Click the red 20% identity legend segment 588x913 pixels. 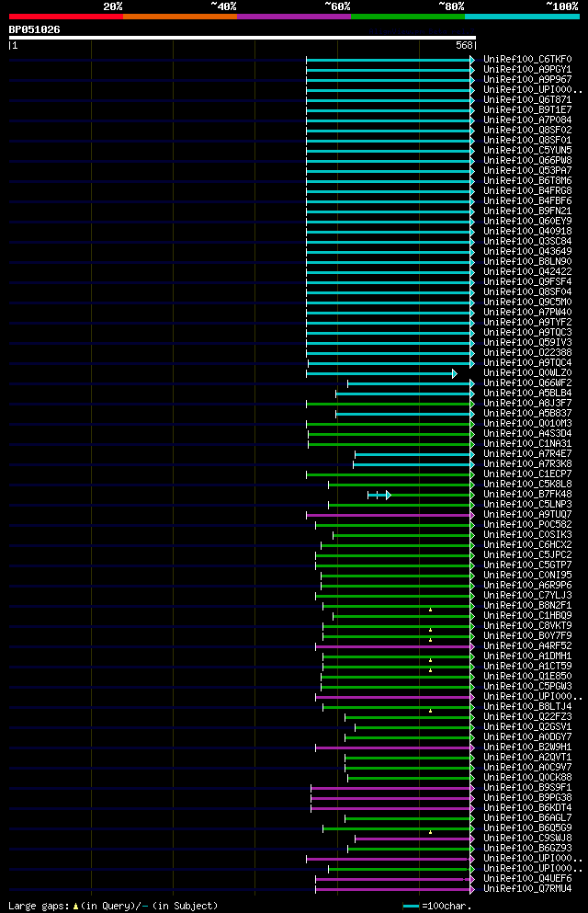coord(66,17)
